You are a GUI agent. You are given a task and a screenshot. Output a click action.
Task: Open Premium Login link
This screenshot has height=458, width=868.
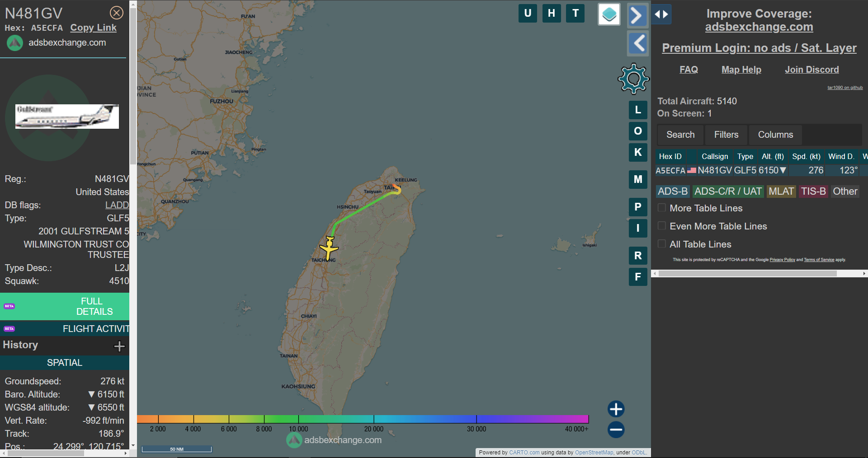(x=759, y=48)
